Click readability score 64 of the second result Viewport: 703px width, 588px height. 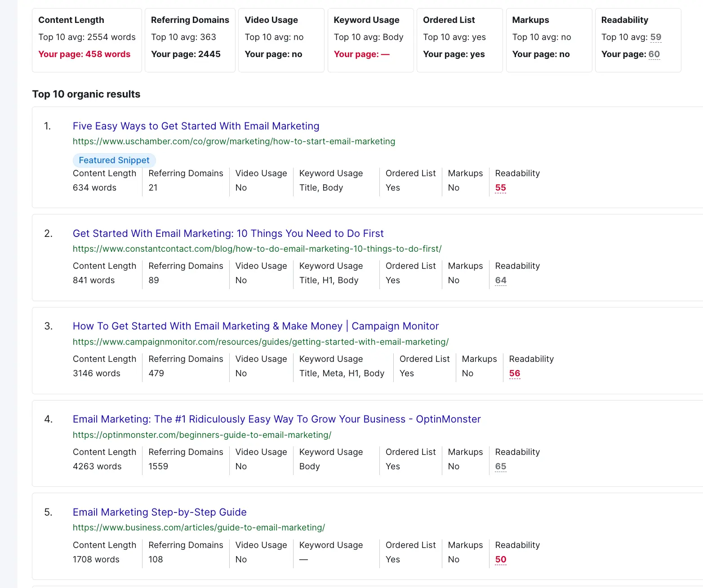click(x=500, y=281)
